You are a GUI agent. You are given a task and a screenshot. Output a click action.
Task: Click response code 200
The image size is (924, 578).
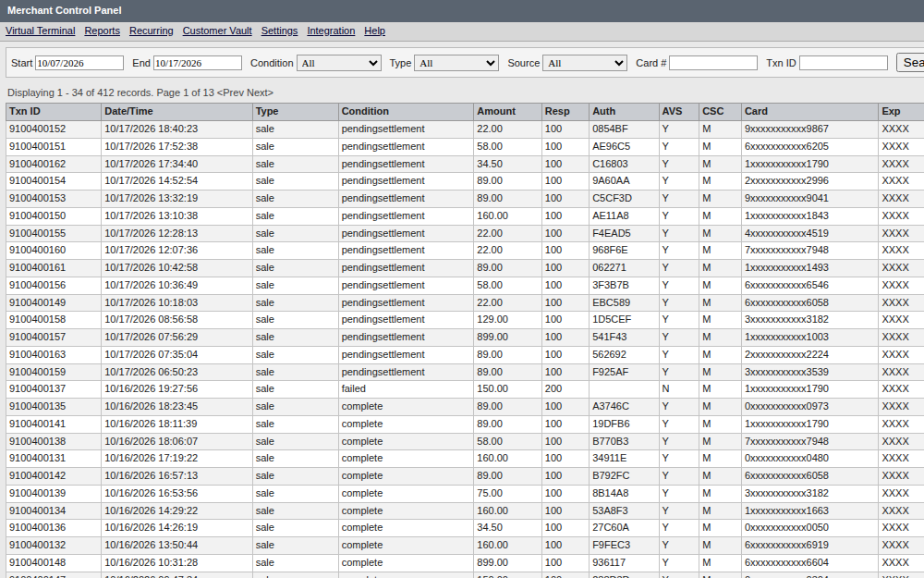pos(553,389)
